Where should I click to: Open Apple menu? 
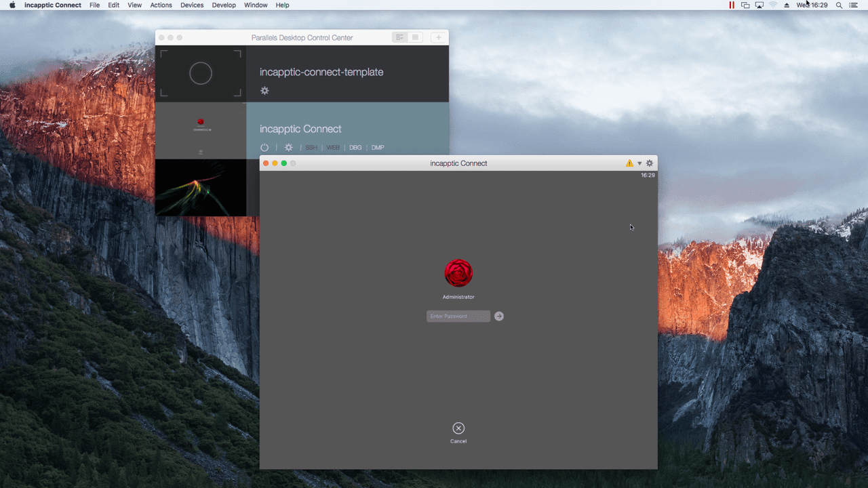[x=12, y=5]
